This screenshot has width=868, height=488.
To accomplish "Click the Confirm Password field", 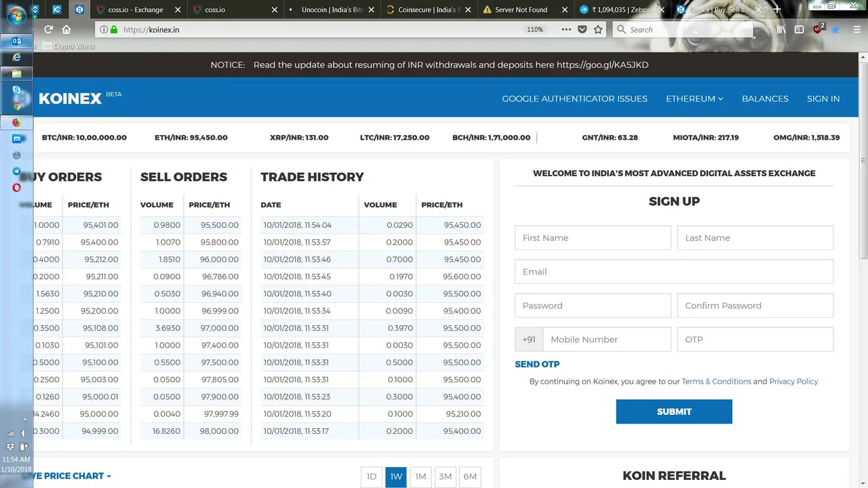I will pos(755,306).
